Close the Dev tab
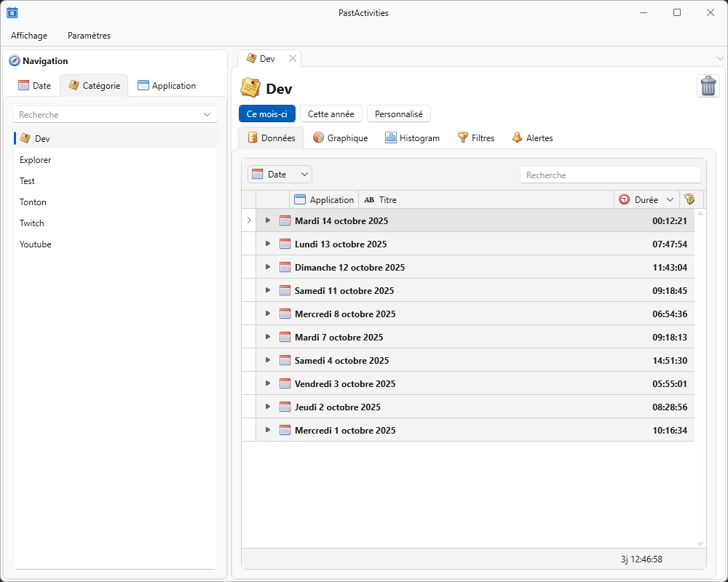This screenshot has width=728, height=582. [x=293, y=58]
